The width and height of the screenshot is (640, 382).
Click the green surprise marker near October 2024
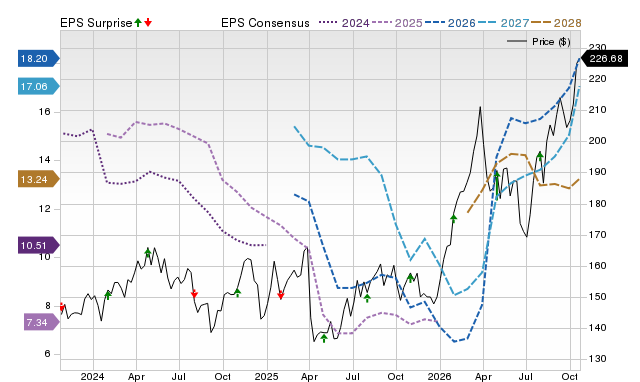(x=238, y=293)
